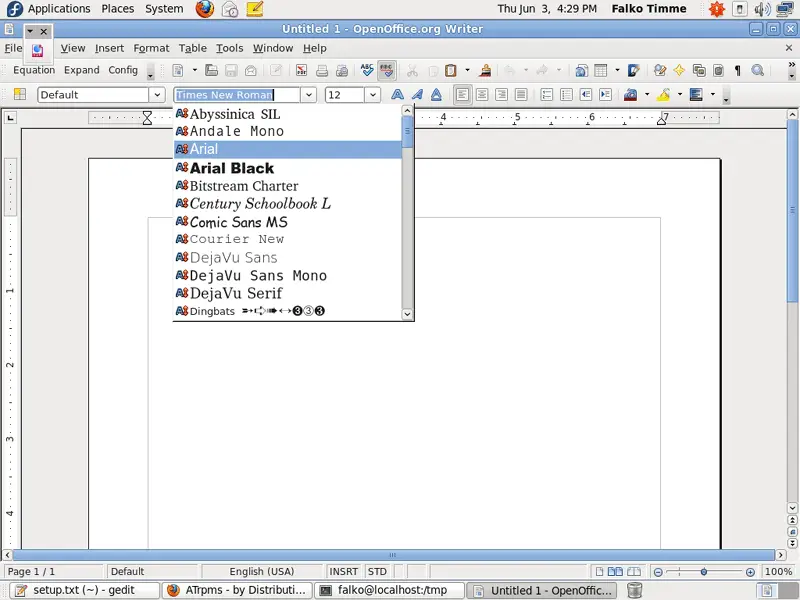
Task: Collapse the Font Name dropdown arrow
Action: point(308,95)
